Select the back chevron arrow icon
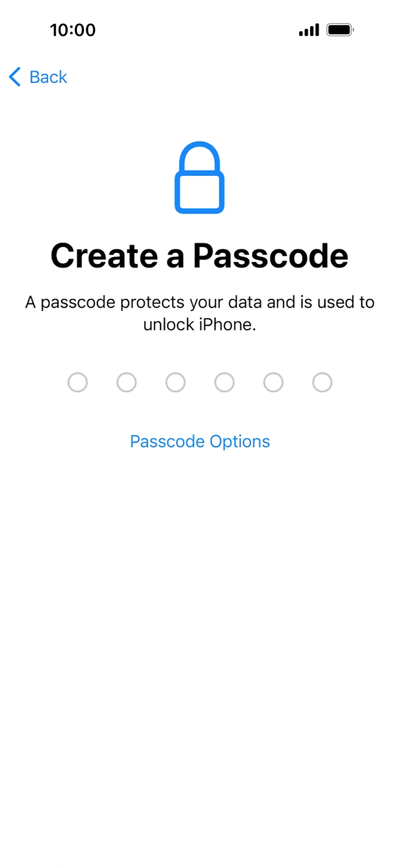This screenshot has height=868, width=400. [14, 77]
